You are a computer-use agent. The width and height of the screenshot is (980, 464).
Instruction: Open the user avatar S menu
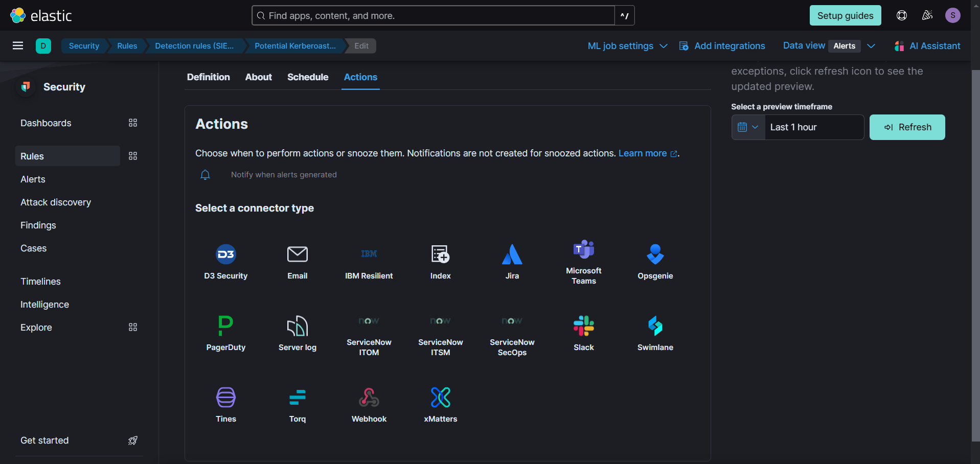point(953,15)
